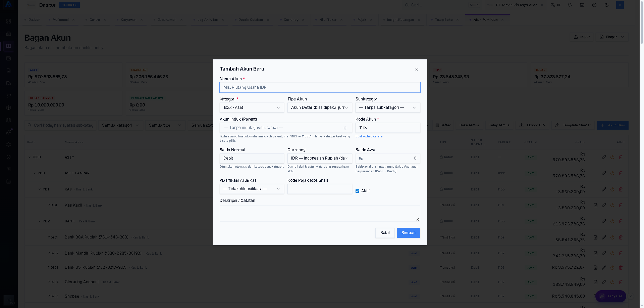Open the help question mark icon
644x308 pixels.
(x=594, y=5)
